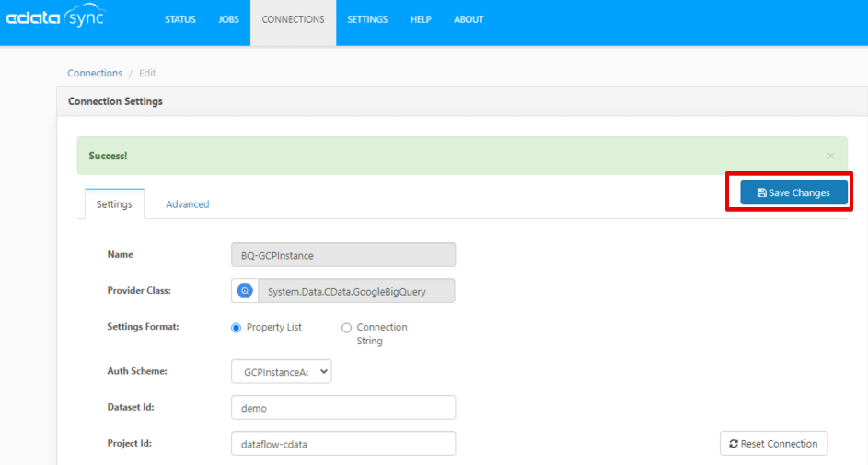This screenshot has width=868, height=465.
Task: Click the Success! message text
Action: click(x=108, y=157)
